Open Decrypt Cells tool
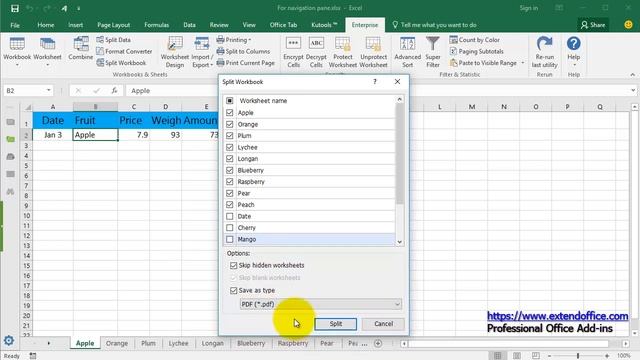640x360 pixels. click(316, 52)
